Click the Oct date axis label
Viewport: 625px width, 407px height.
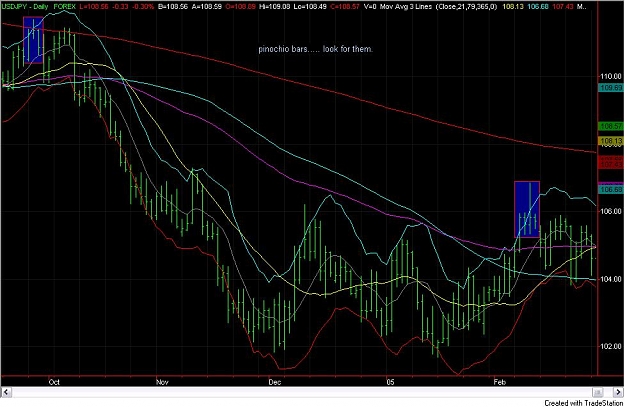coord(54,382)
